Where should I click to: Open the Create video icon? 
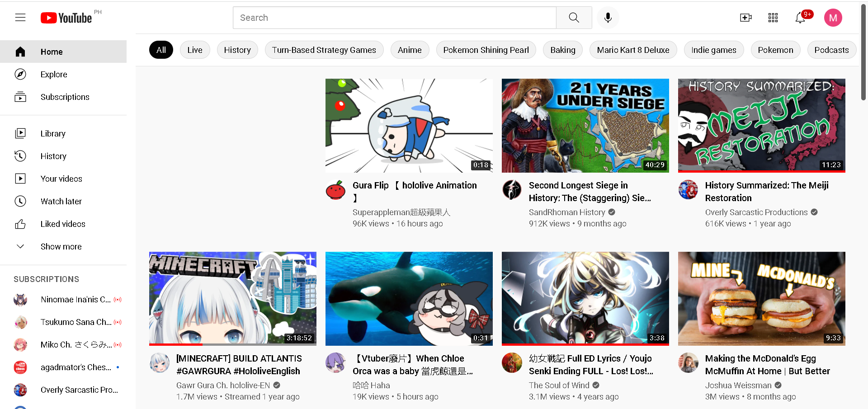click(745, 18)
